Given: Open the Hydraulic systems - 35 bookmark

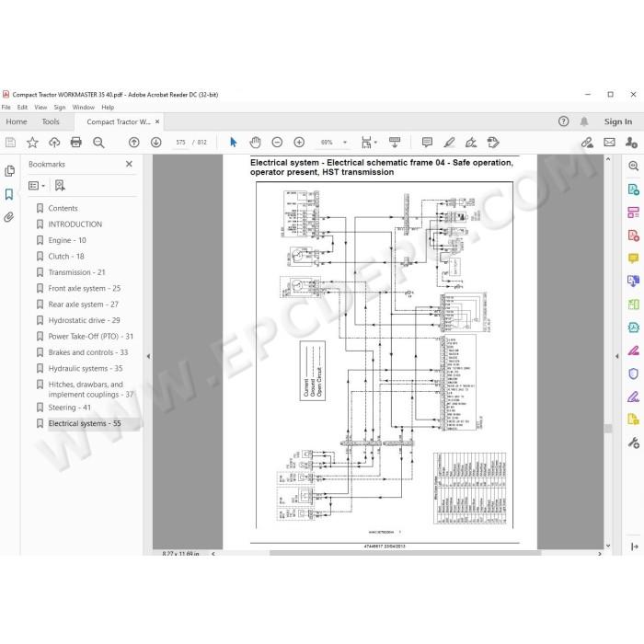Looking at the screenshot, I should coord(86,368).
